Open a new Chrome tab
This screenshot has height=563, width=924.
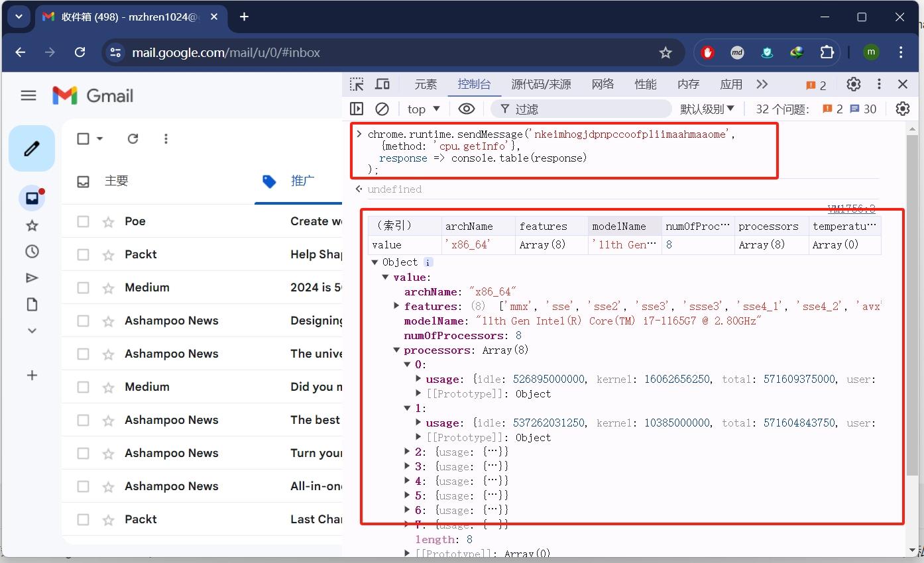244,17
